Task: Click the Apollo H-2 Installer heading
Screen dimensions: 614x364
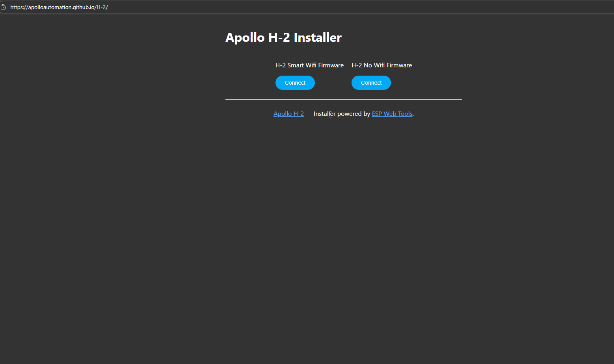Action: coord(283,37)
